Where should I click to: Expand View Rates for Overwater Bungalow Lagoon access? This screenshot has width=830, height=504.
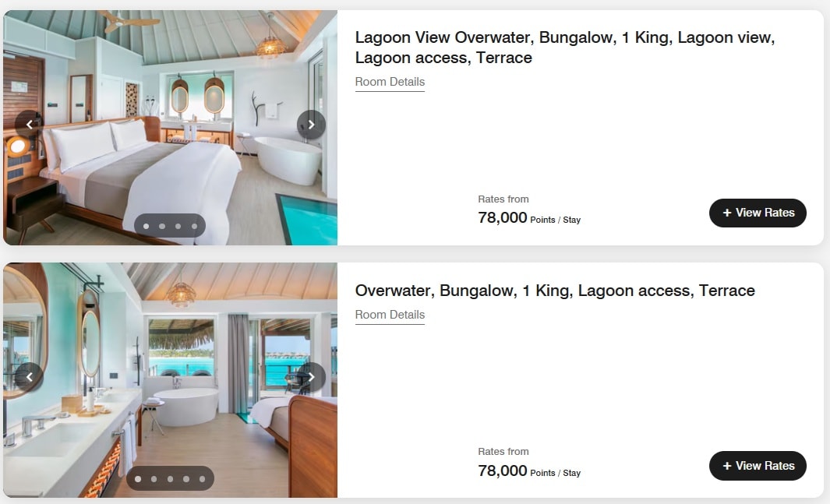[x=758, y=466]
